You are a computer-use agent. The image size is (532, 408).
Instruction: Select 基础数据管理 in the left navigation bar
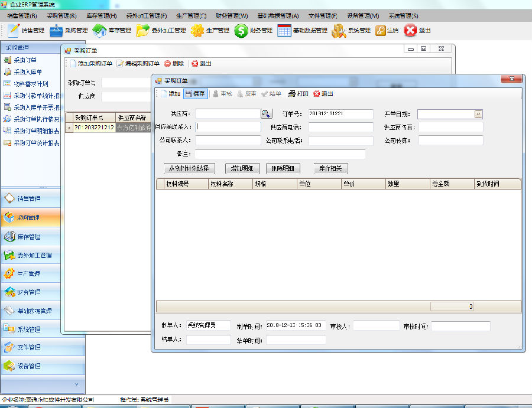(31, 311)
